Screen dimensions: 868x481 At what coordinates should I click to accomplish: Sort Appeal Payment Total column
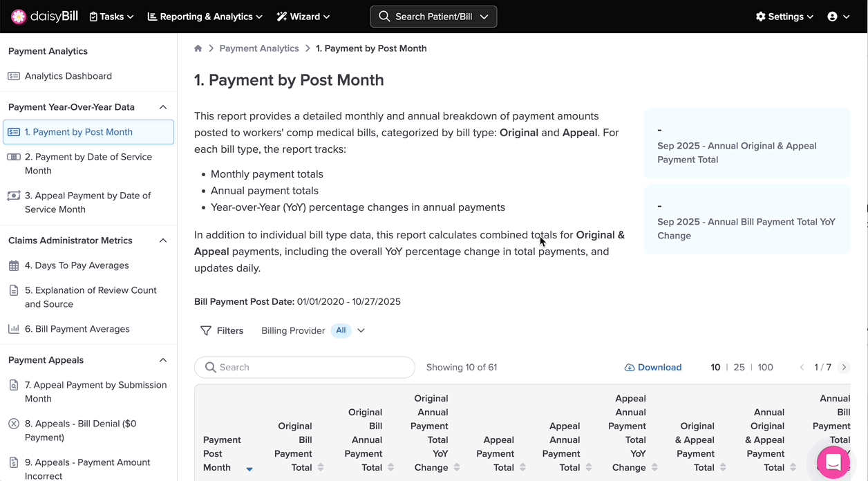(x=523, y=468)
